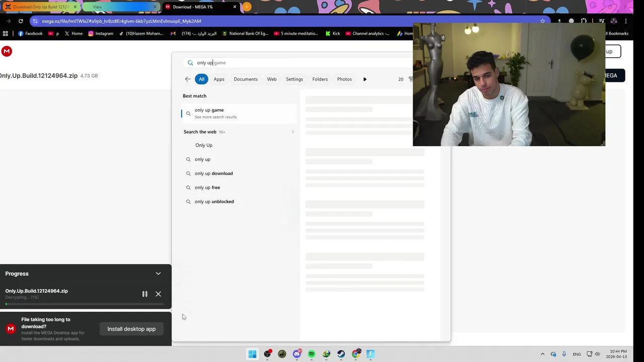Open a new browser tab
This screenshot has height=362, width=644.
coord(247,7)
